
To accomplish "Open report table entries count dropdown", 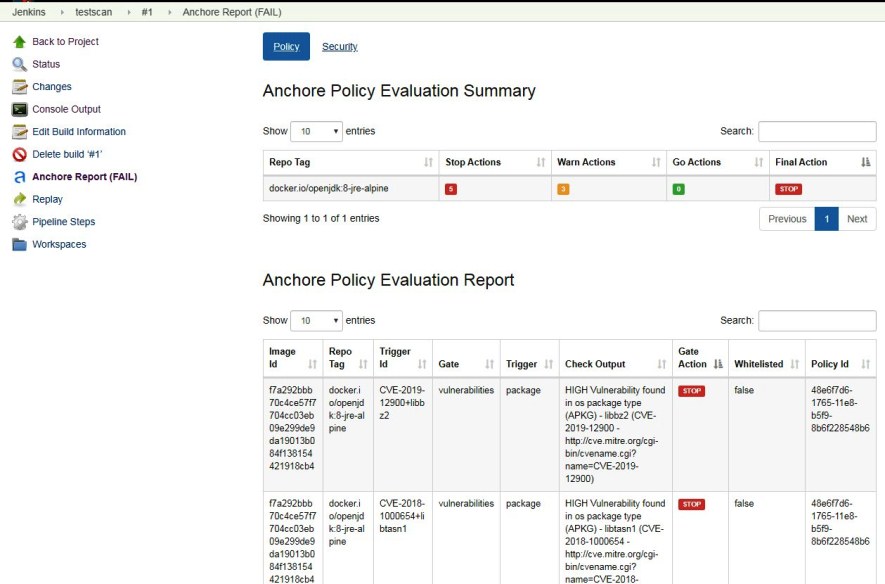I will 316,321.
